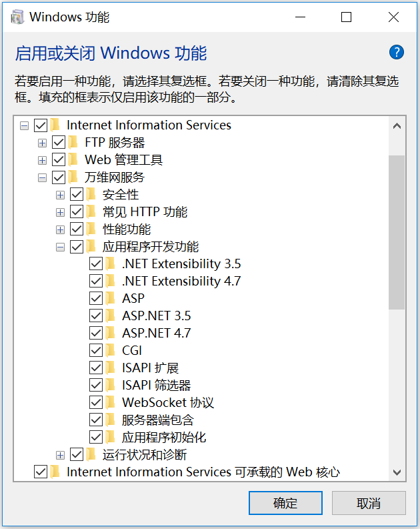Image resolution: width=420 pixels, height=529 pixels.
Task: Click the folder icon beside FTP 服务器
Action: click(x=73, y=142)
